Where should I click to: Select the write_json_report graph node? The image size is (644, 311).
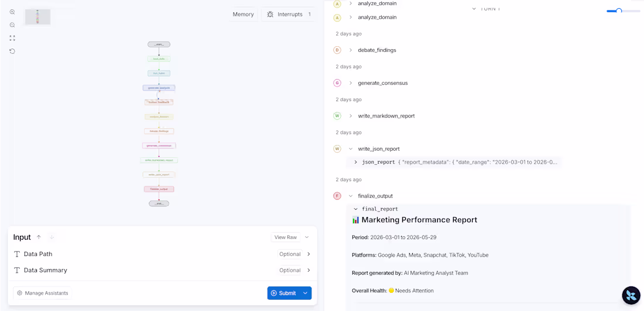(x=159, y=175)
